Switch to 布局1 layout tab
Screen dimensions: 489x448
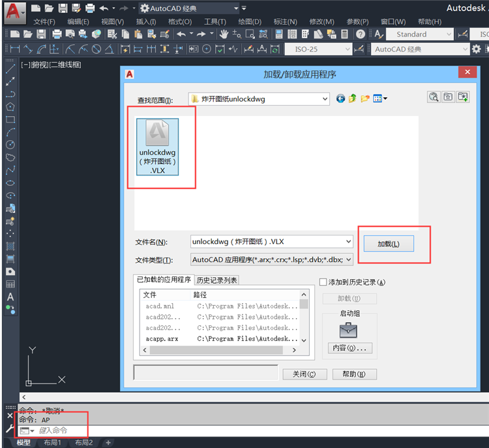(x=52, y=442)
